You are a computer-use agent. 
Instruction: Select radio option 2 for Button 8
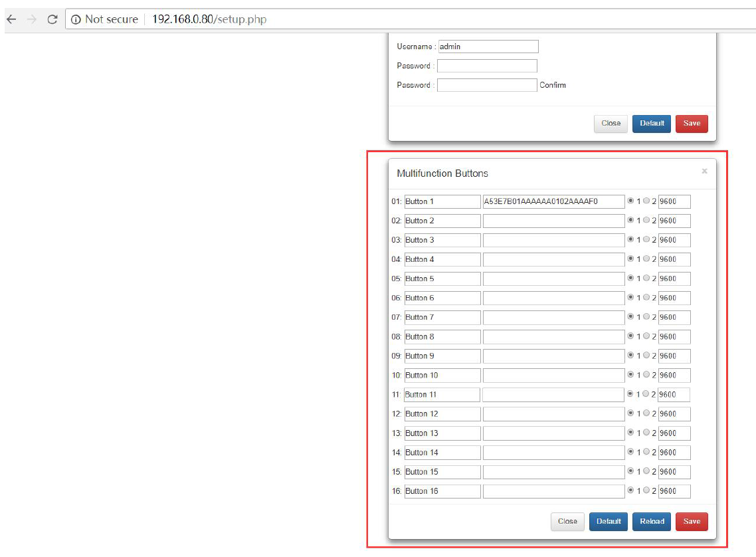(646, 336)
